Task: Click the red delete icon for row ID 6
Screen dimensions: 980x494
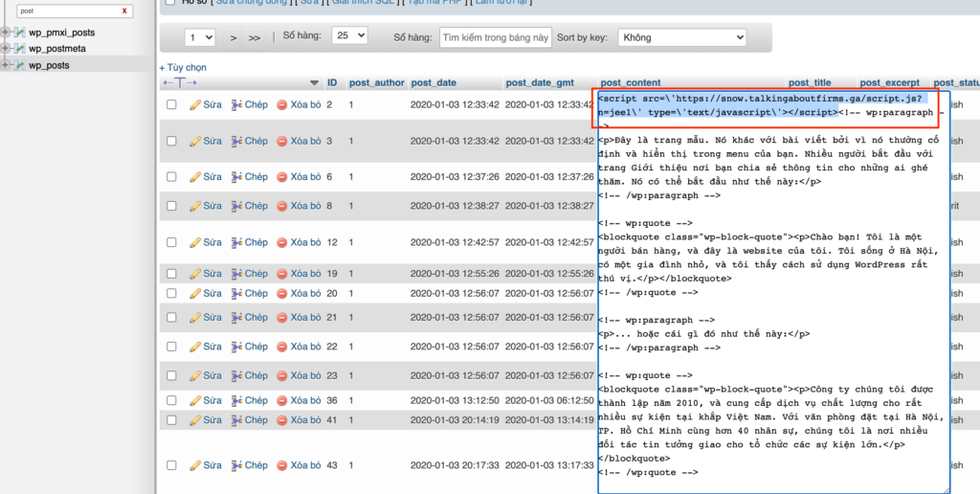Action: (x=281, y=177)
